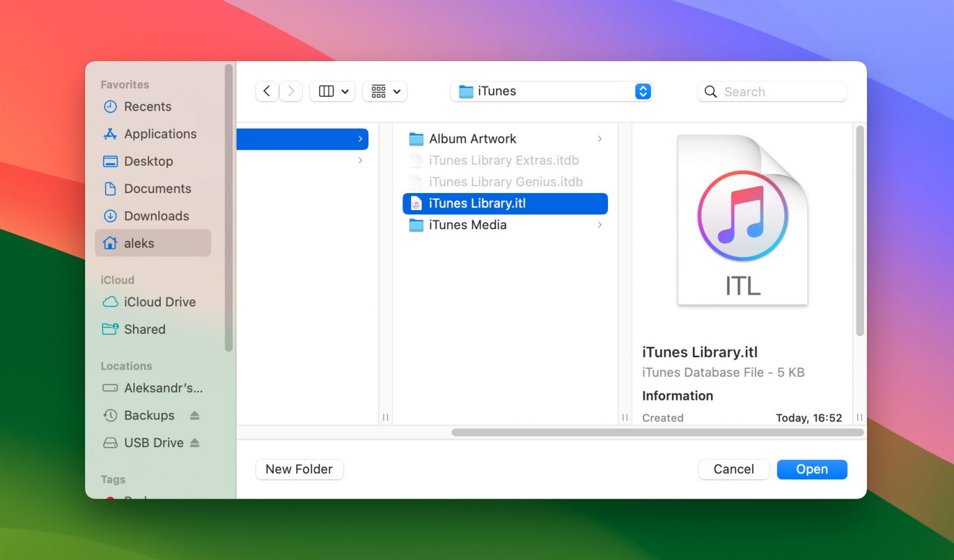
Task: Click the Created date Today, 16:52
Action: 809,418
